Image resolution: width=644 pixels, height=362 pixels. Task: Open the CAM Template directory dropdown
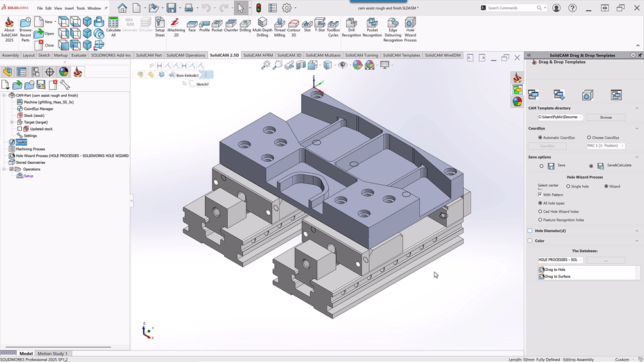(580, 117)
